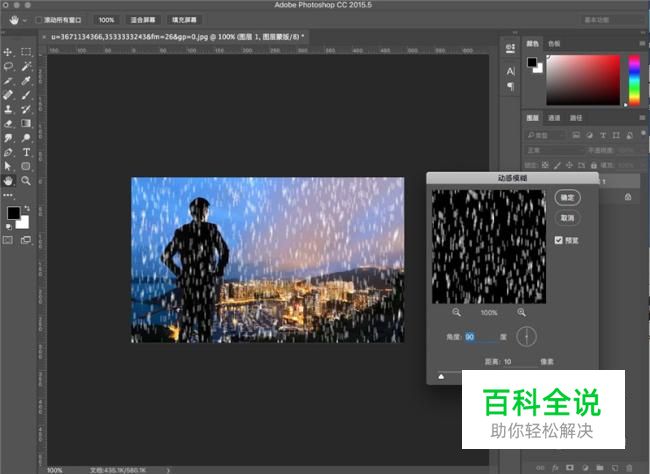Screen dimensions: 650x474
Task: Click the 100% zoom button in options bar
Action: (x=106, y=20)
